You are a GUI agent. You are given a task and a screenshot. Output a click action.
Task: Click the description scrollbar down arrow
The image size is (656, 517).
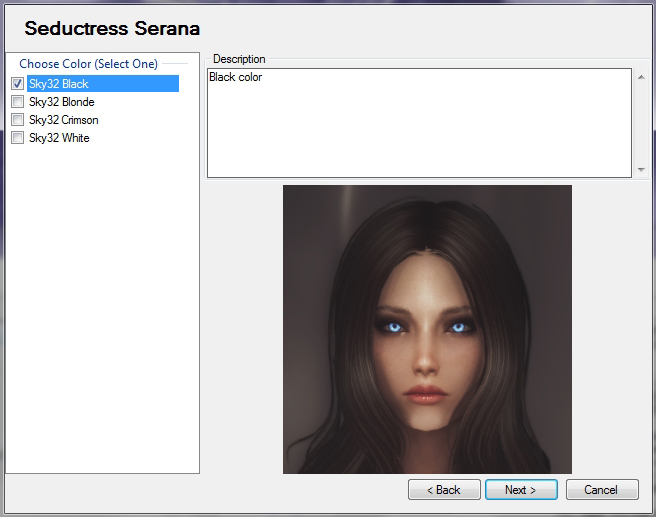coord(641,169)
